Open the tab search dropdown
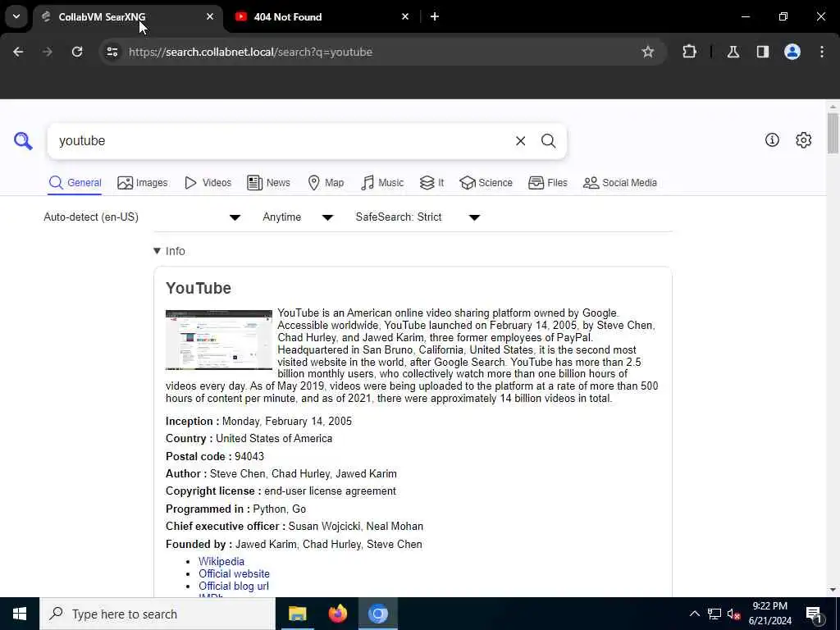 point(16,16)
